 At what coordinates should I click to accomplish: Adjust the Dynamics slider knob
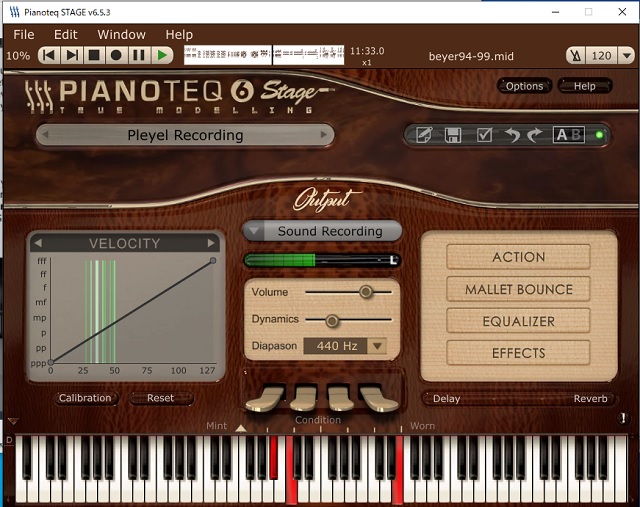332,321
